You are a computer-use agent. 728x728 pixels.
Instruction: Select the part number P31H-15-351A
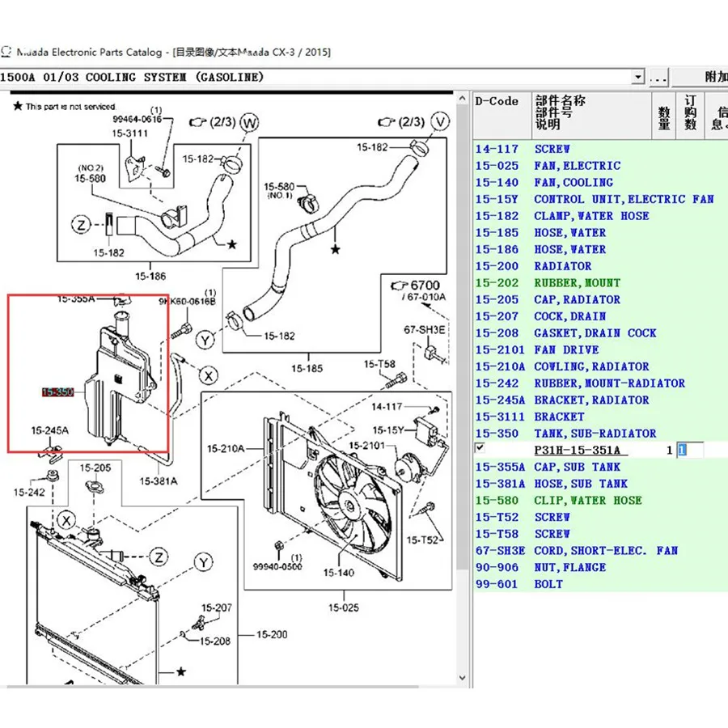[577, 450]
